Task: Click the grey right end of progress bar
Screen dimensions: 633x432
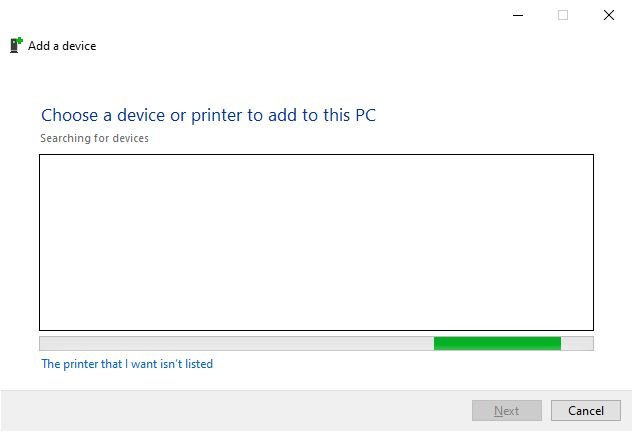Action: pyautogui.click(x=577, y=344)
